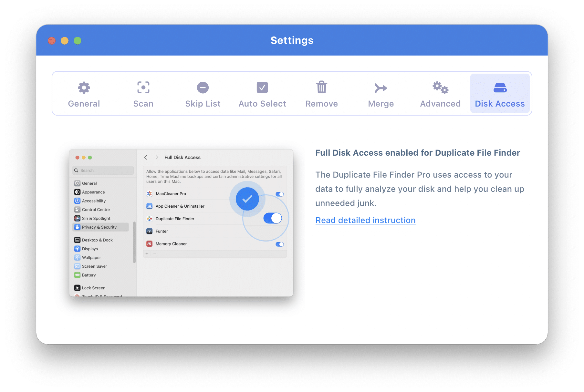This screenshot has height=392, width=584.
Task: Toggle the Duplicate File Finder switch
Action: tap(273, 218)
